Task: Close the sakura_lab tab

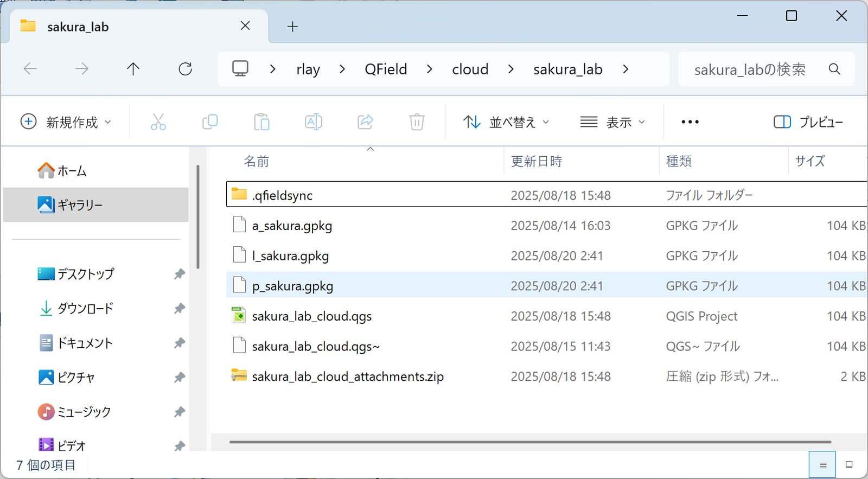Action: pos(245,26)
